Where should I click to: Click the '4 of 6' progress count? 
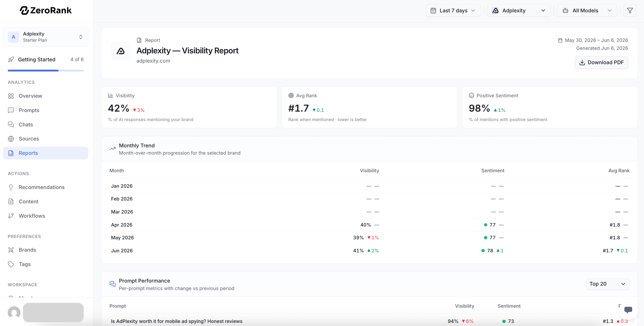tap(77, 59)
